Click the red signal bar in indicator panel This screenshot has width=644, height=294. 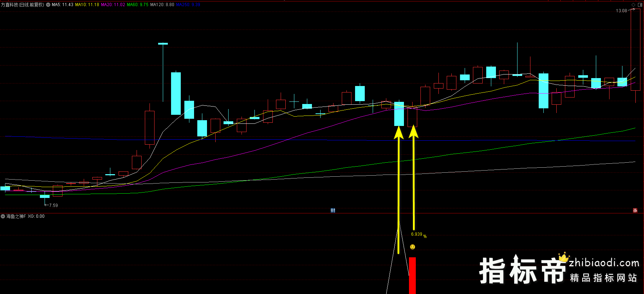(413, 276)
